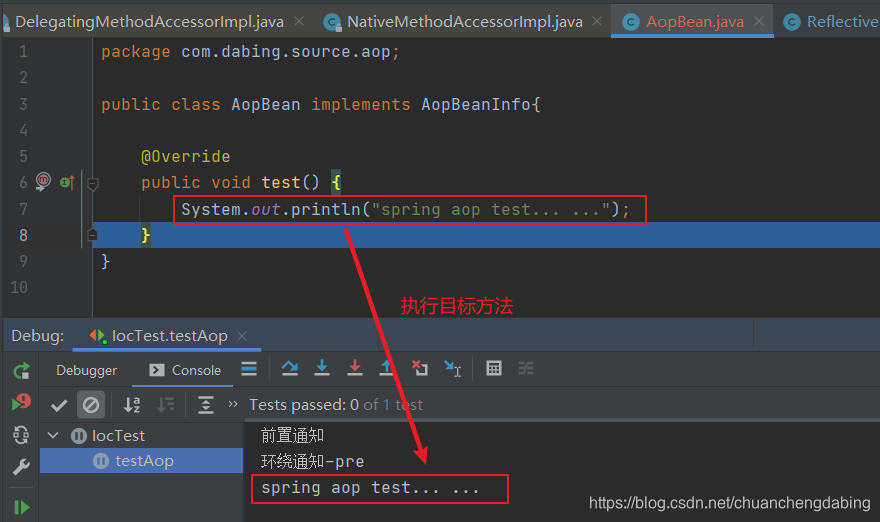The width and height of the screenshot is (880, 522).
Task: Switch to the Console tab
Action: (185, 370)
